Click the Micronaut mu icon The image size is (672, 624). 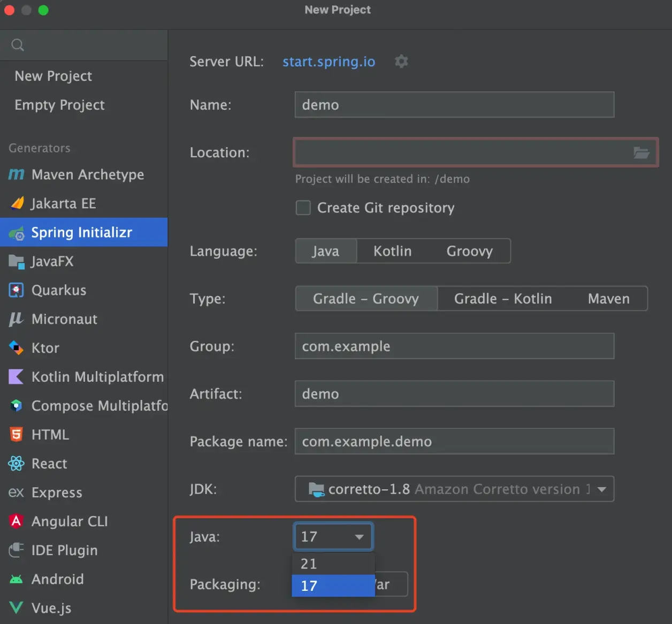(x=16, y=319)
